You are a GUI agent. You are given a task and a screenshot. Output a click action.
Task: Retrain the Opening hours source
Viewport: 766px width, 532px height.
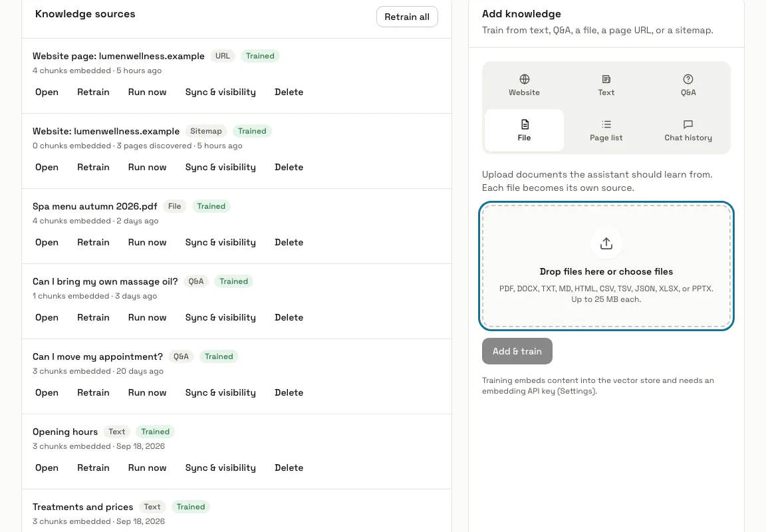[x=93, y=468]
